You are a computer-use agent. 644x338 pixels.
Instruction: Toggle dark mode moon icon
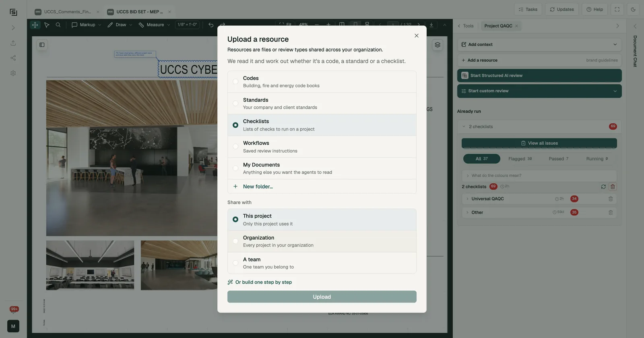tap(633, 9)
